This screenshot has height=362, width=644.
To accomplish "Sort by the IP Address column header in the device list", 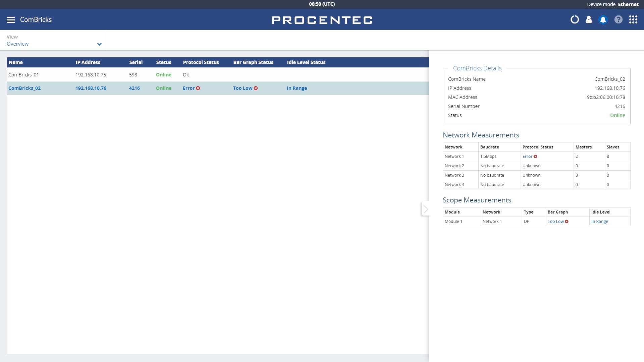I will coord(88,62).
